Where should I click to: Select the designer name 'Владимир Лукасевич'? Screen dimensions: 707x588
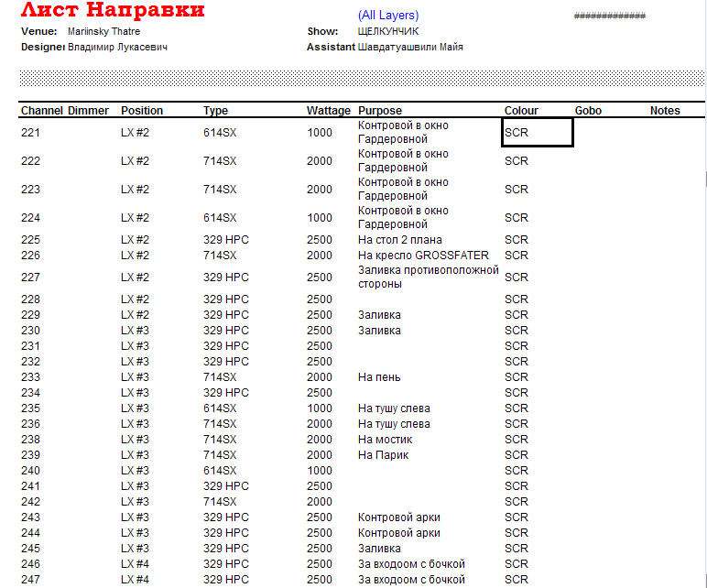[117, 47]
